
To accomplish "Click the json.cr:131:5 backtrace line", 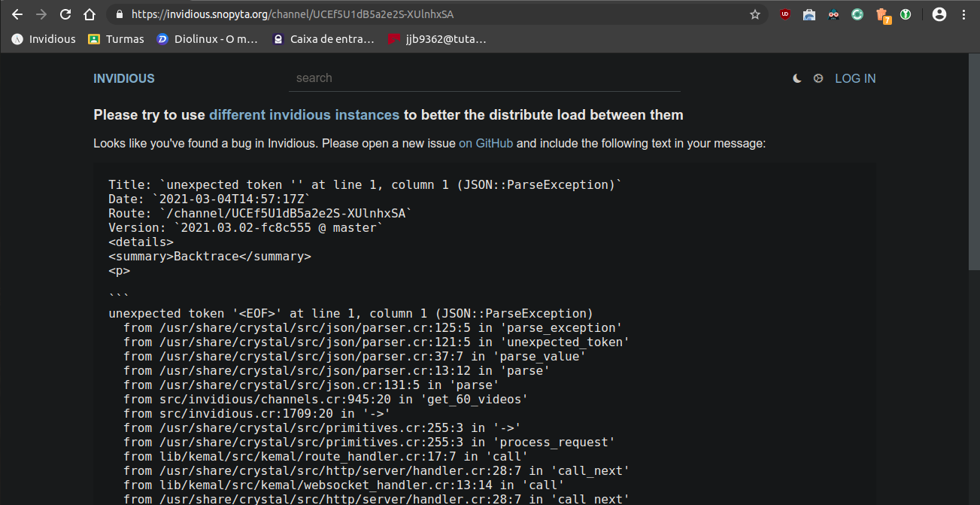I will point(311,385).
